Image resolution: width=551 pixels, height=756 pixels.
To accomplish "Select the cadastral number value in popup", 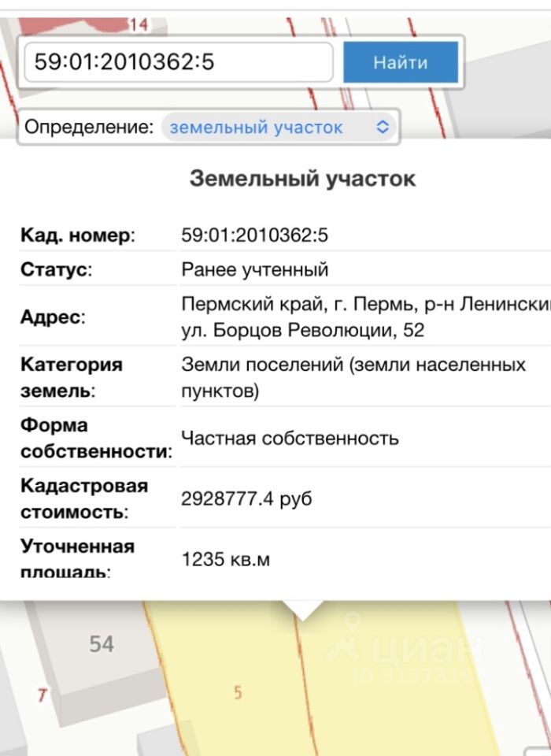I will coord(253,235).
